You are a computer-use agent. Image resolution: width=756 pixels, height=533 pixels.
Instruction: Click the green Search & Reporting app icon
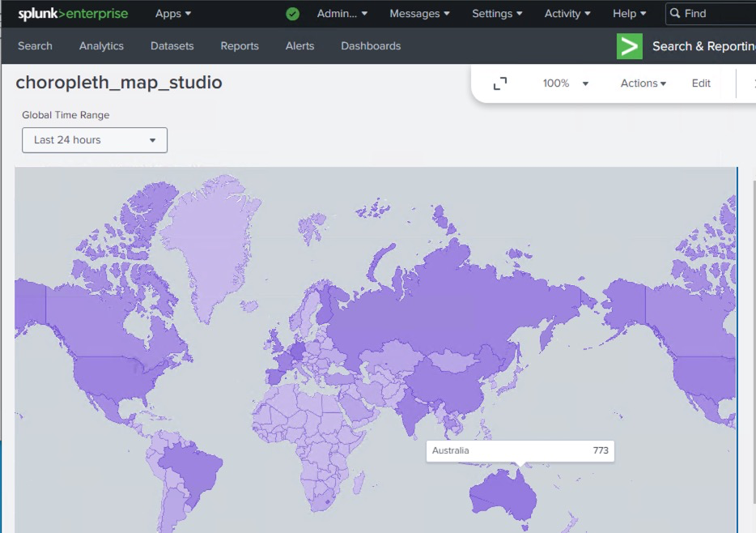pos(629,46)
